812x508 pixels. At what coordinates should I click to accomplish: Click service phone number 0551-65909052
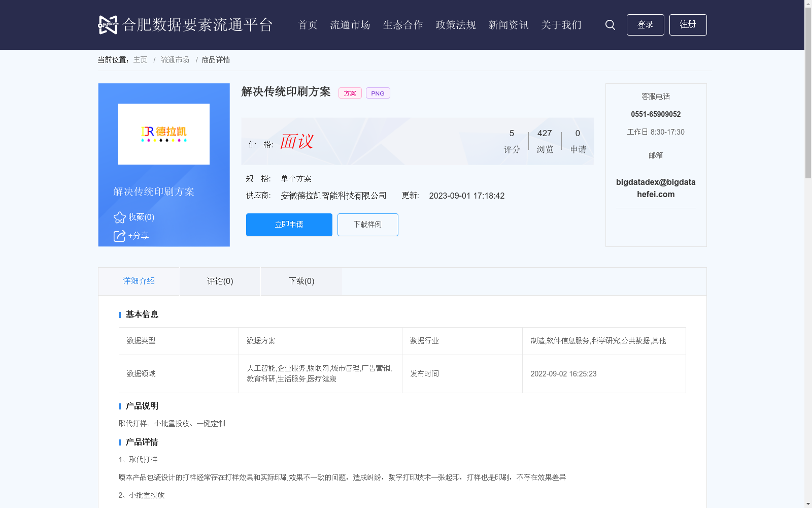[656, 114]
